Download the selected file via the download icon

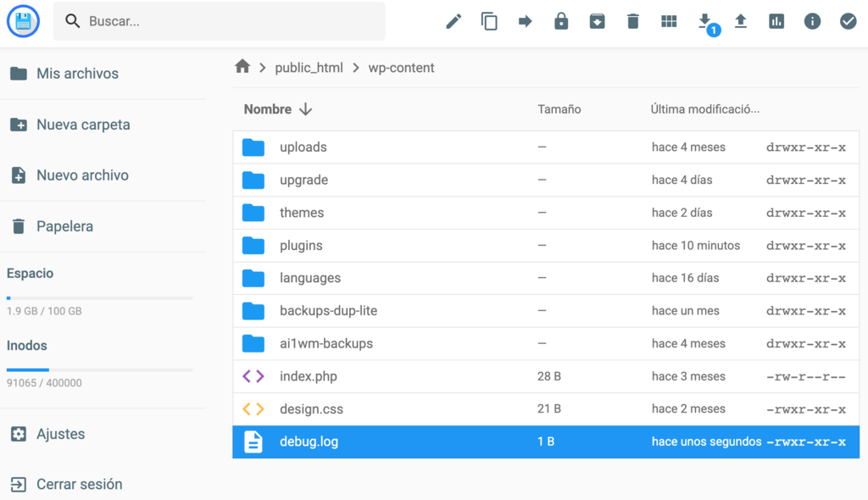pyautogui.click(x=704, y=20)
